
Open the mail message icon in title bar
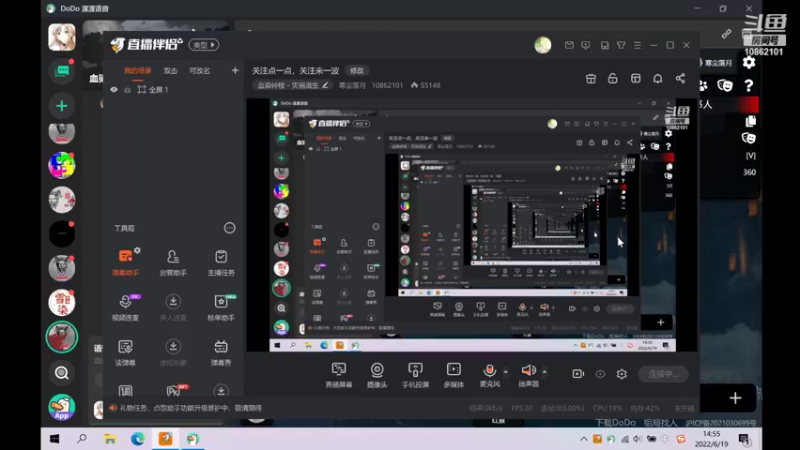click(569, 45)
